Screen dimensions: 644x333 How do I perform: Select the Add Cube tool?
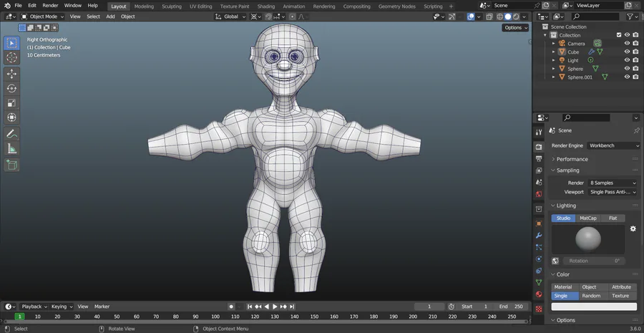[11, 165]
